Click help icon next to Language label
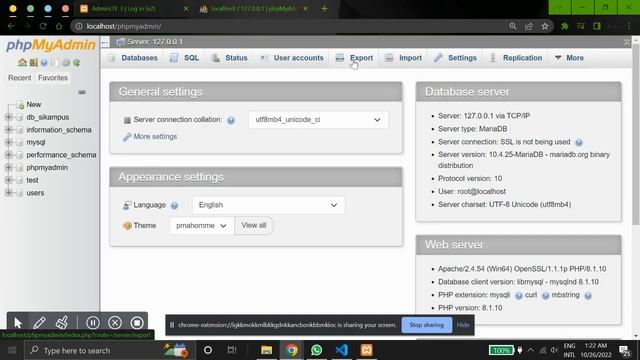The image size is (640, 360). [x=174, y=206]
